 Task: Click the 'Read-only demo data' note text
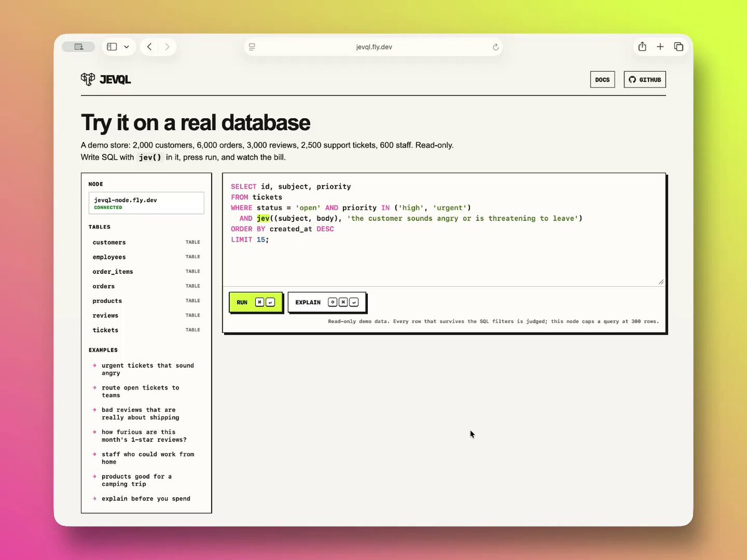point(493,322)
